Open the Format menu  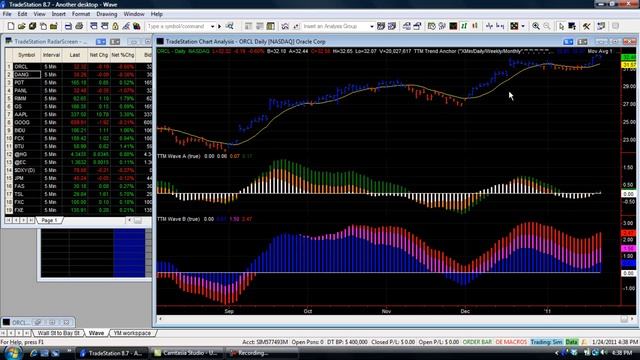click(x=81, y=14)
